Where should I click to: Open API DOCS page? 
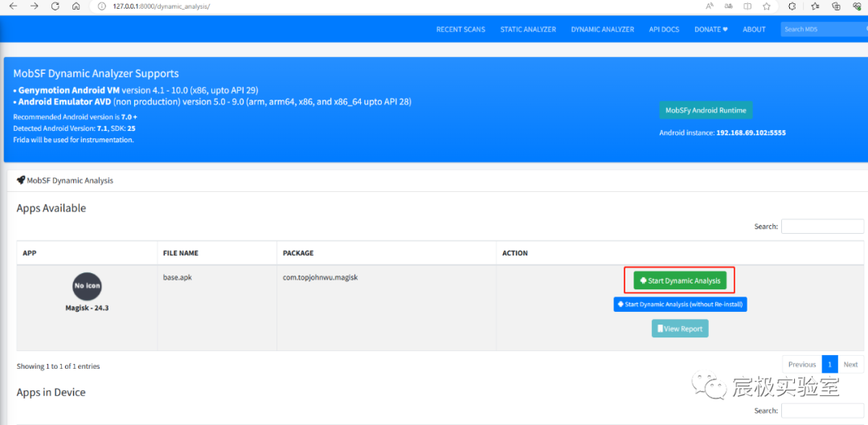pyautogui.click(x=664, y=30)
